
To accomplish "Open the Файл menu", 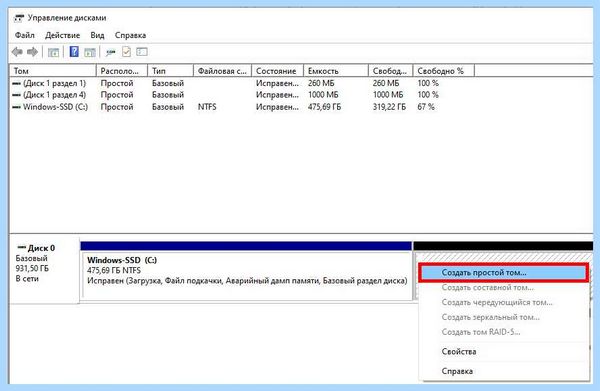I will click(x=24, y=35).
